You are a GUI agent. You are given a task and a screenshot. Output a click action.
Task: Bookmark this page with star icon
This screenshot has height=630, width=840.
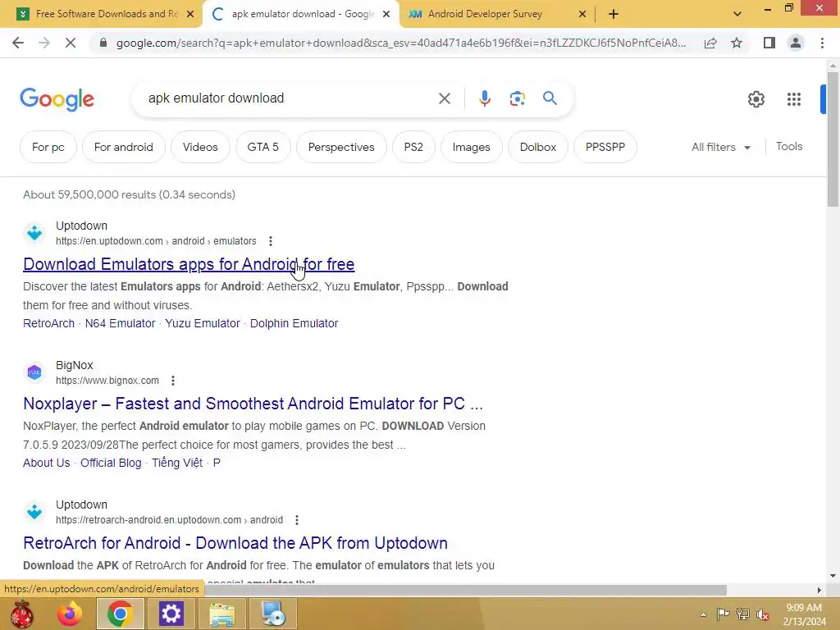[x=737, y=43]
